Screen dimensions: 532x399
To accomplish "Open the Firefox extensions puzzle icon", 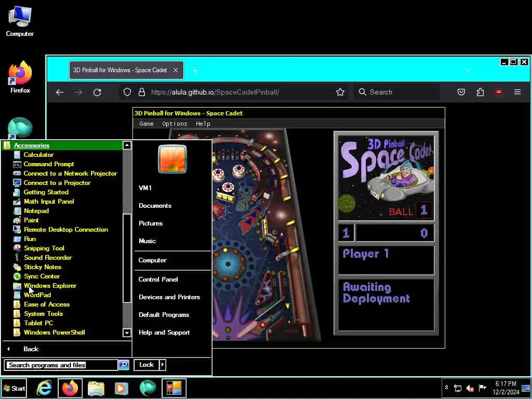I will point(480,92).
